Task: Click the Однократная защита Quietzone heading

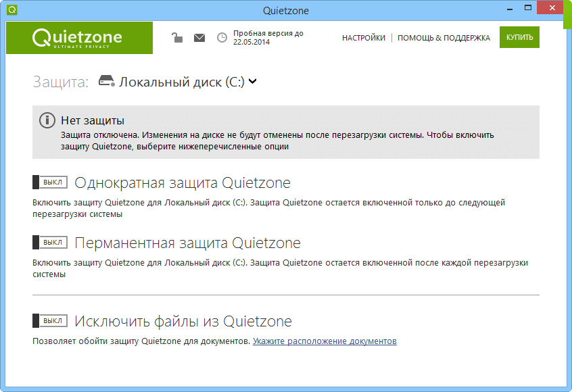Action: point(183,182)
